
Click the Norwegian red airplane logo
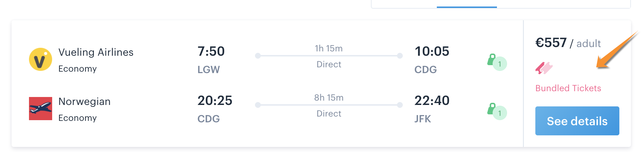(x=41, y=108)
